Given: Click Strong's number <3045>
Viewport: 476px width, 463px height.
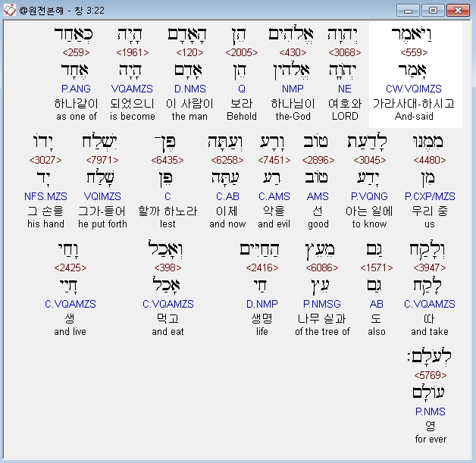Looking at the screenshot, I should 369,160.
